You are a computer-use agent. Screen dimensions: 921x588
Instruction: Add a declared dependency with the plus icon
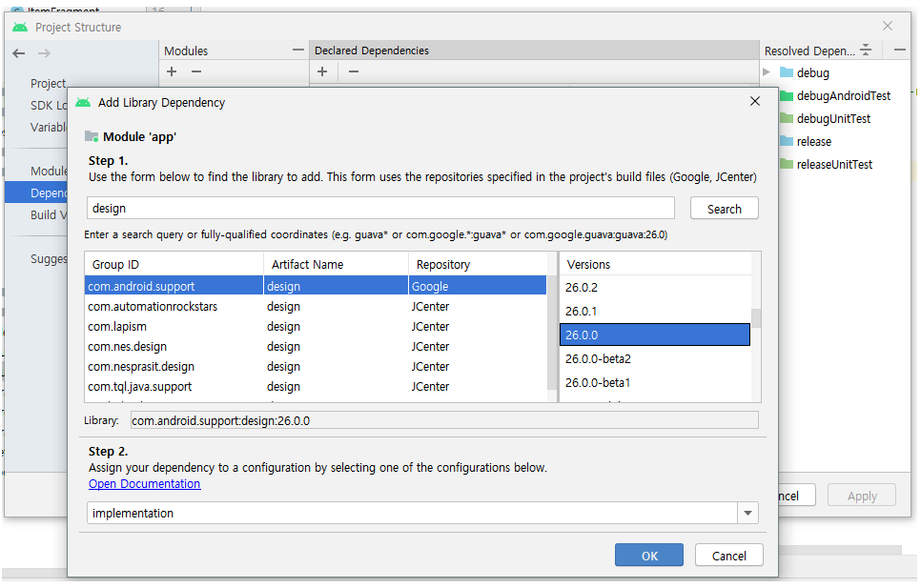[322, 71]
